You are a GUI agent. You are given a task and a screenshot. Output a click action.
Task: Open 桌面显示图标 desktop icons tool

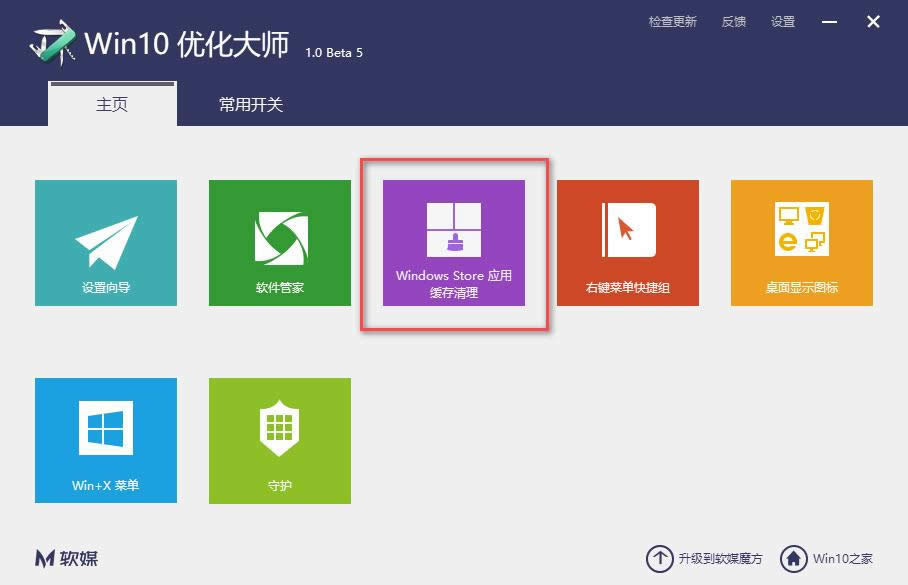click(801, 242)
